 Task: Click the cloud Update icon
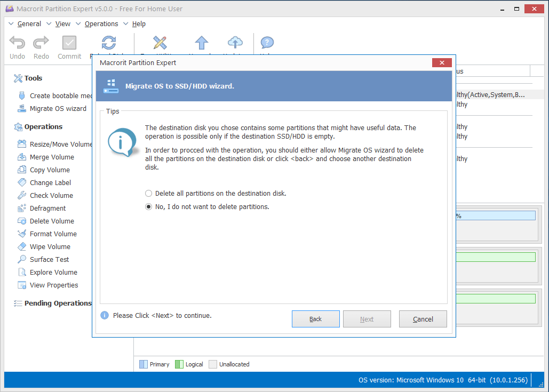click(x=235, y=43)
